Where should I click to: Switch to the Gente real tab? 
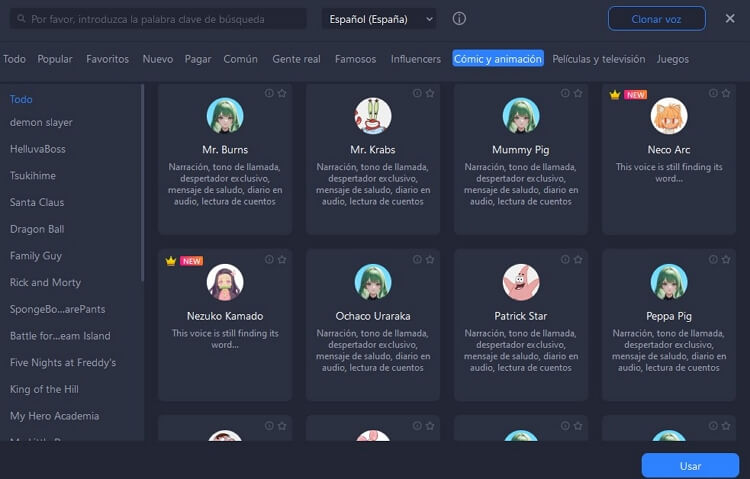(296, 59)
